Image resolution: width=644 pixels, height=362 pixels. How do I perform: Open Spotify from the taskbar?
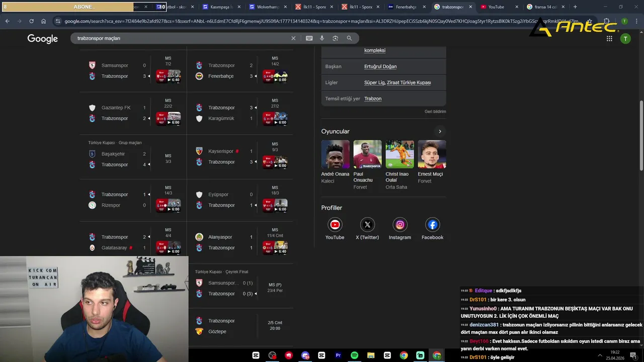[x=354, y=355]
